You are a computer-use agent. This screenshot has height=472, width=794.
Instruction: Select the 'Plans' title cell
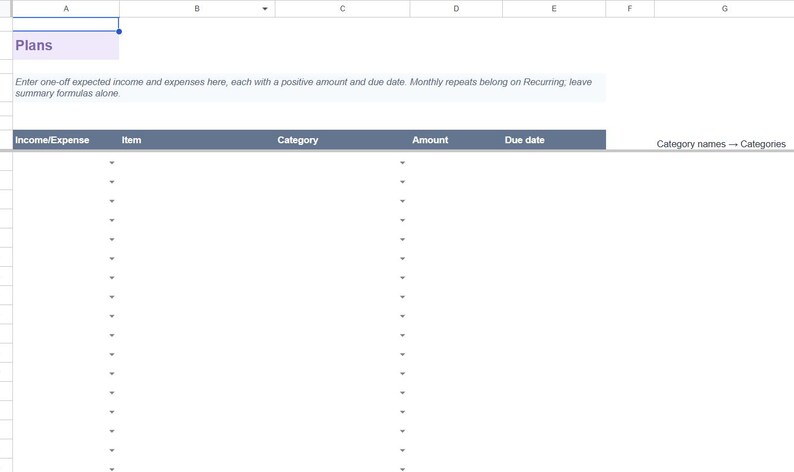[66, 46]
